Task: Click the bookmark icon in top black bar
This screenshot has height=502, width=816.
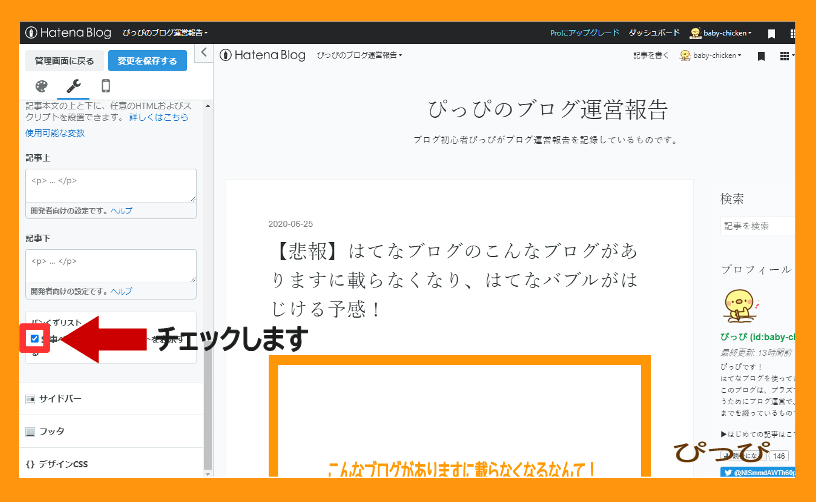Action: [771, 34]
